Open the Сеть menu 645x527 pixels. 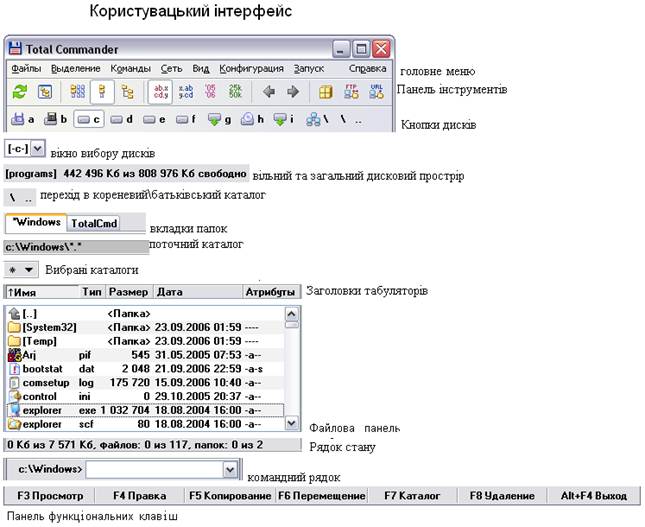(171, 68)
